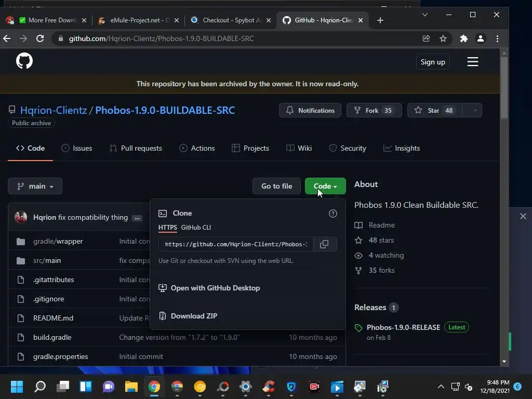Toggle the green Code dropdown button

325,186
